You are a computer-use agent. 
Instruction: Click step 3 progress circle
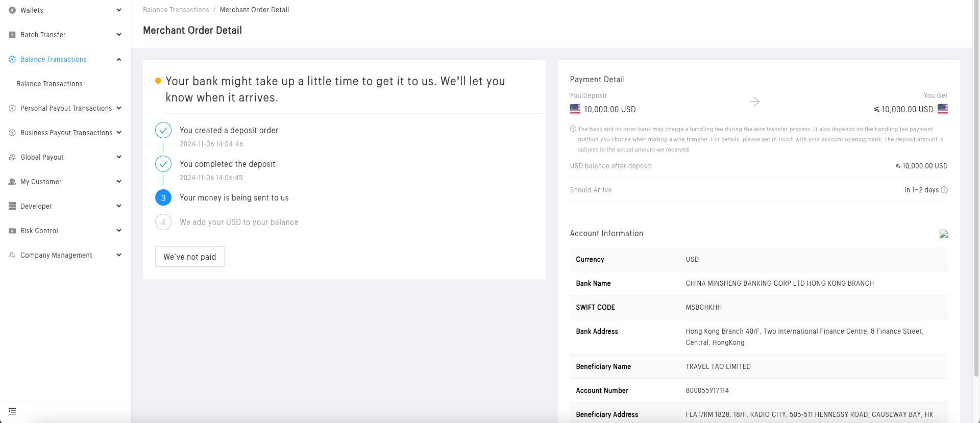(163, 198)
